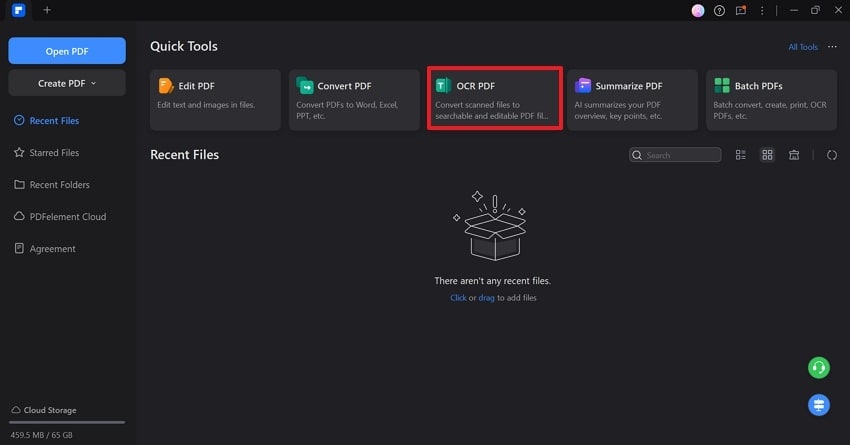Start the OCR PDF tool

(494, 99)
